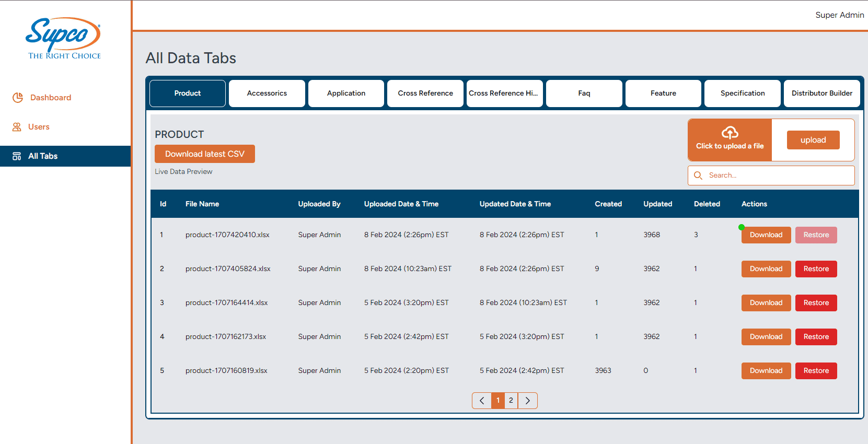Image resolution: width=868 pixels, height=444 pixels.
Task: Click created count 3963 cell
Action: tap(603, 371)
